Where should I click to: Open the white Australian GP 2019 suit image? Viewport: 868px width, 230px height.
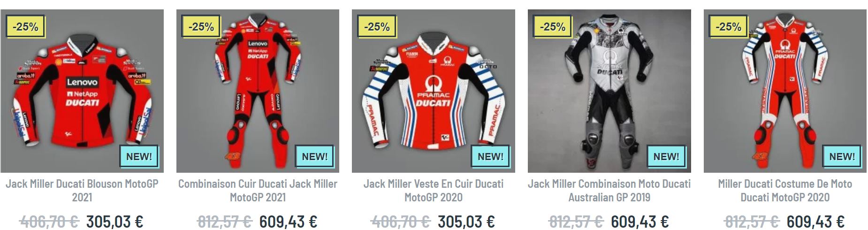click(x=609, y=91)
